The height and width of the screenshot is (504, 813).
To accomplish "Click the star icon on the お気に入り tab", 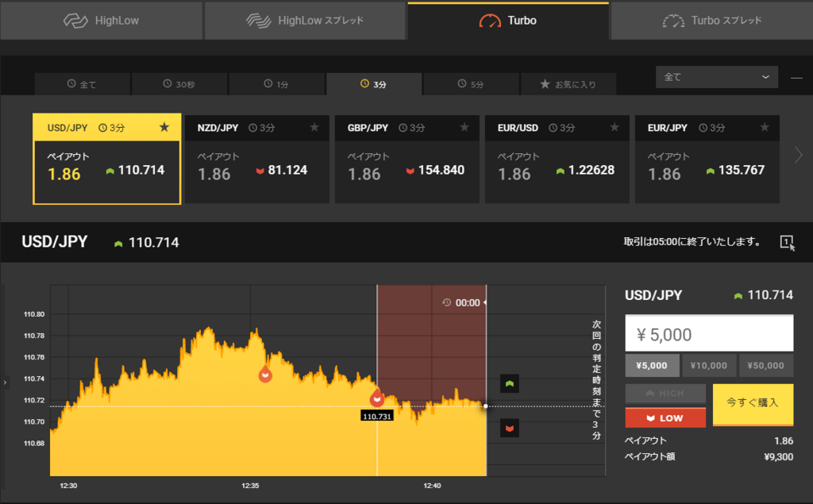I will pyautogui.click(x=544, y=83).
